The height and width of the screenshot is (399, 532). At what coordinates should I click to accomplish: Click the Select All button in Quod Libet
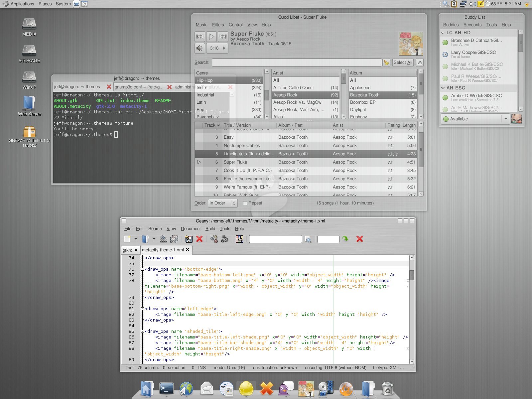pos(403,63)
